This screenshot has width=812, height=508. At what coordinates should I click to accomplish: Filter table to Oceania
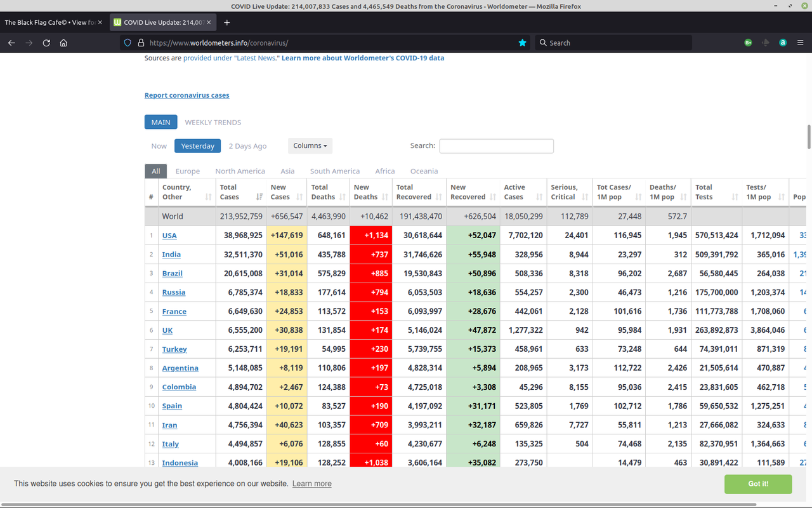424,171
